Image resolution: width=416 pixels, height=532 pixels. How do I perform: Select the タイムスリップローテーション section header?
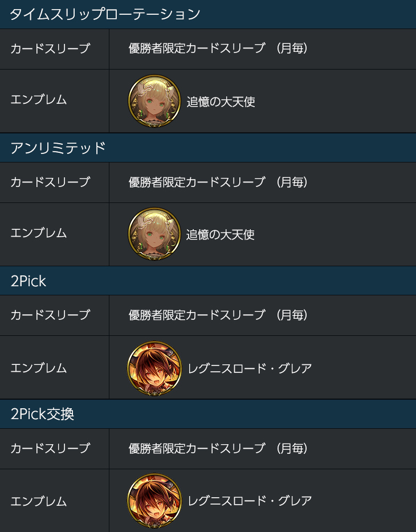[x=208, y=14]
